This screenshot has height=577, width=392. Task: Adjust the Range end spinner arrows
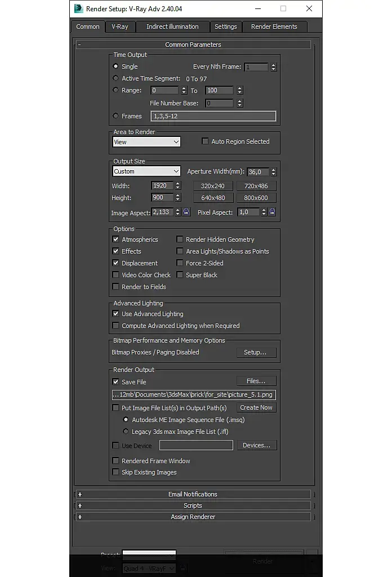240,90
